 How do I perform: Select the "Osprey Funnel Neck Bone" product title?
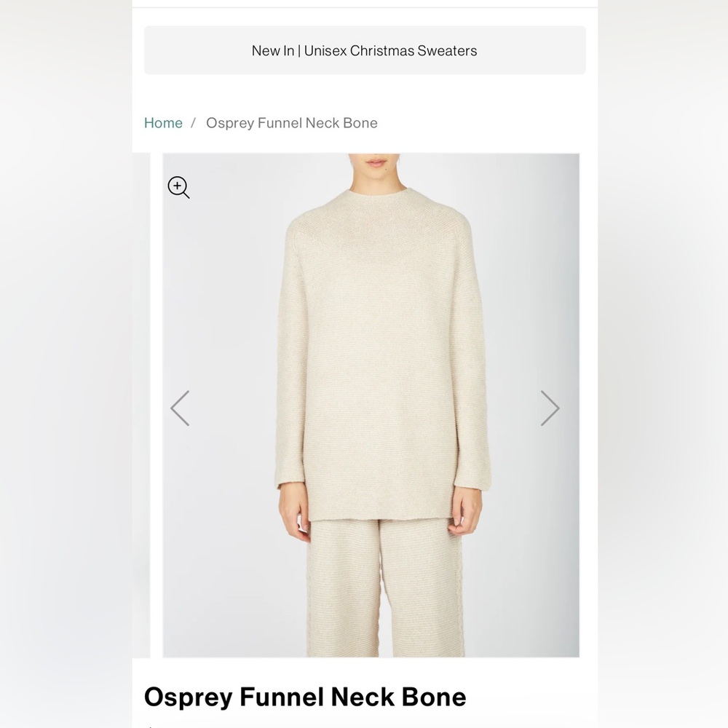306,697
